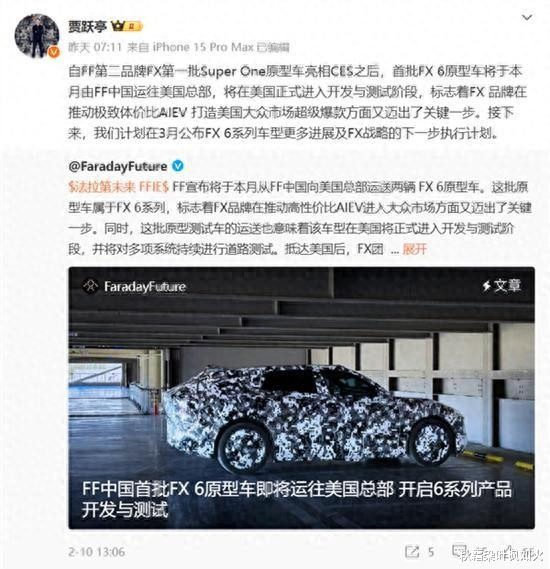Viewport: 550px width, 569px height.
Task: Click the 2-10 13:06 original post time
Action: [97, 552]
